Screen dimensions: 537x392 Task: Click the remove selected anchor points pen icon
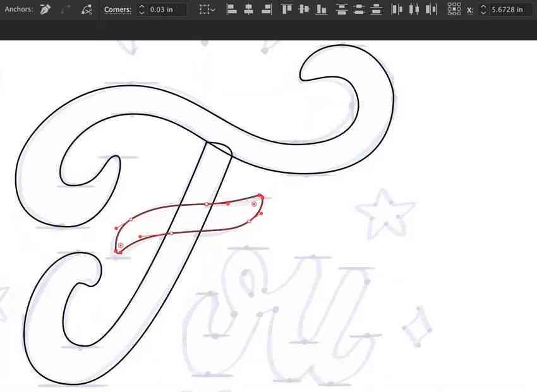pos(45,9)
